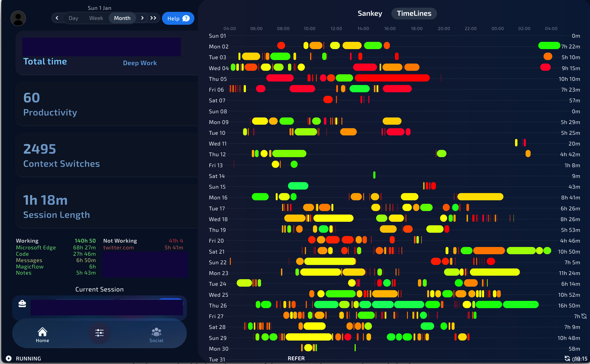Click the Help question mark button

point(178,18)
